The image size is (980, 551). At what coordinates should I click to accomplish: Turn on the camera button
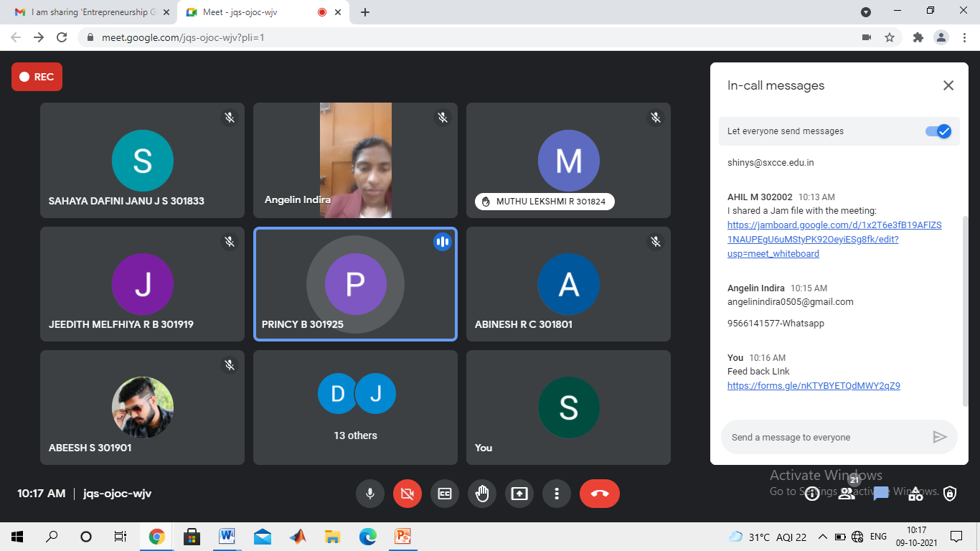407,494
